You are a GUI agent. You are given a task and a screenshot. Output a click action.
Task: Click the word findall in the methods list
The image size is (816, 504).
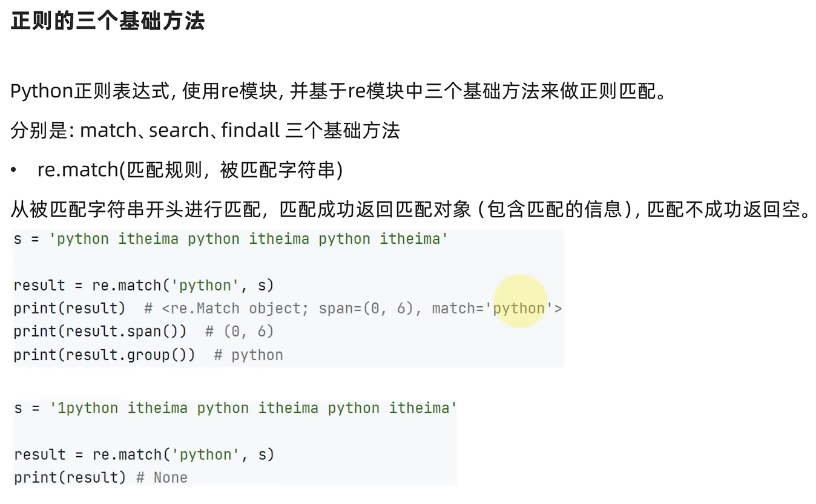click(x=250, y=130)
